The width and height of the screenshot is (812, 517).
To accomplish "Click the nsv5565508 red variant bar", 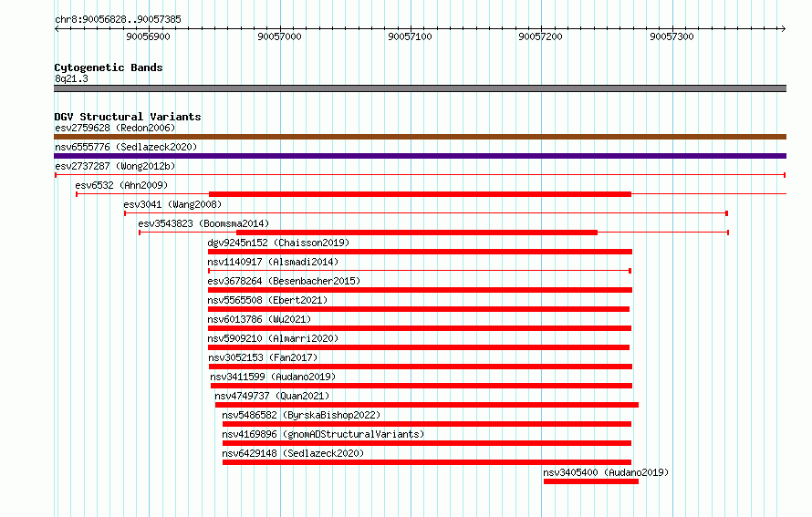I will [x=419, y=309].
